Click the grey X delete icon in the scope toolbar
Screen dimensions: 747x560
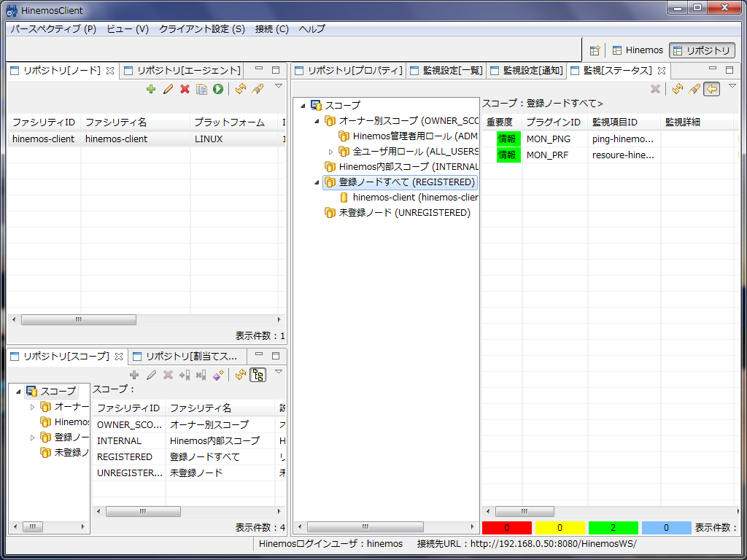pyautogui.click(x=168, y=376)
